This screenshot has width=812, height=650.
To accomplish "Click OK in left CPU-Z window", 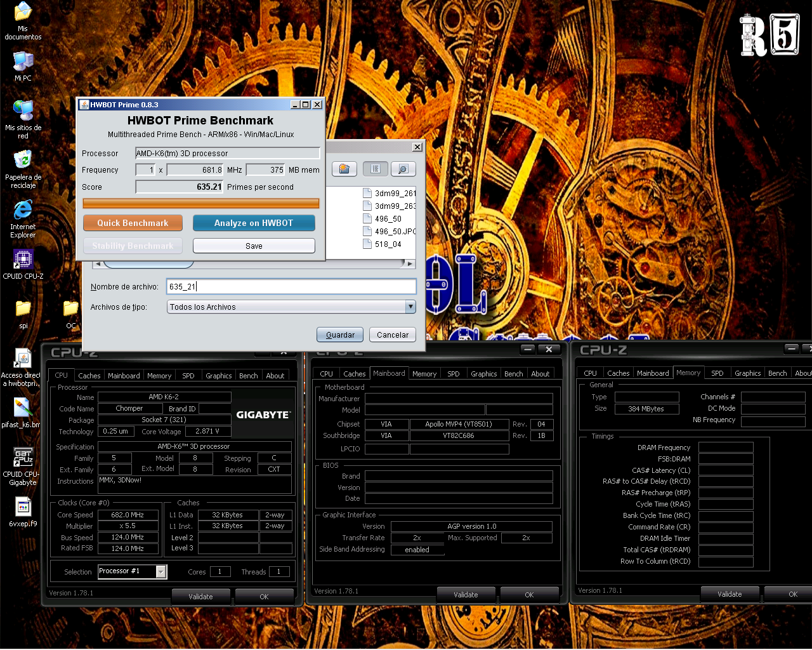I will coord(264,596).
